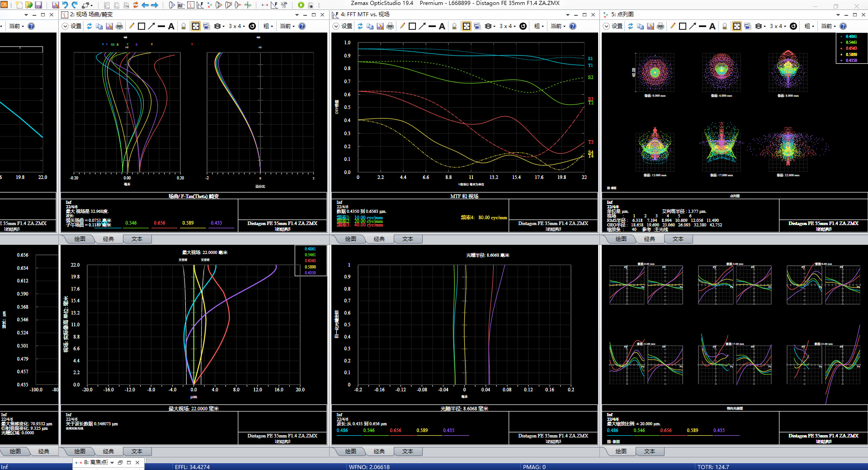This screenshot has height=470, width=868.
Task: Open the RI ray aberration tool icon
Action: point(181,5)
